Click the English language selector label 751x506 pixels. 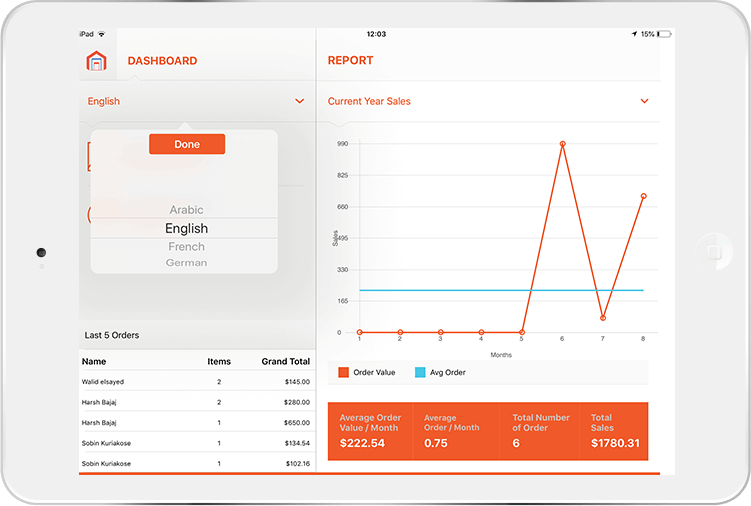pyautogui.click(x=103, y=101)
